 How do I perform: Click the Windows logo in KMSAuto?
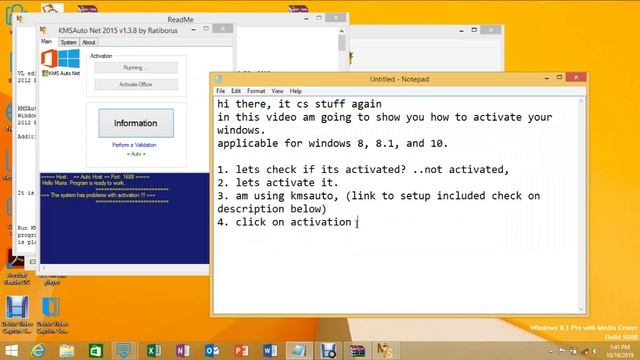[x=69, y=58]
